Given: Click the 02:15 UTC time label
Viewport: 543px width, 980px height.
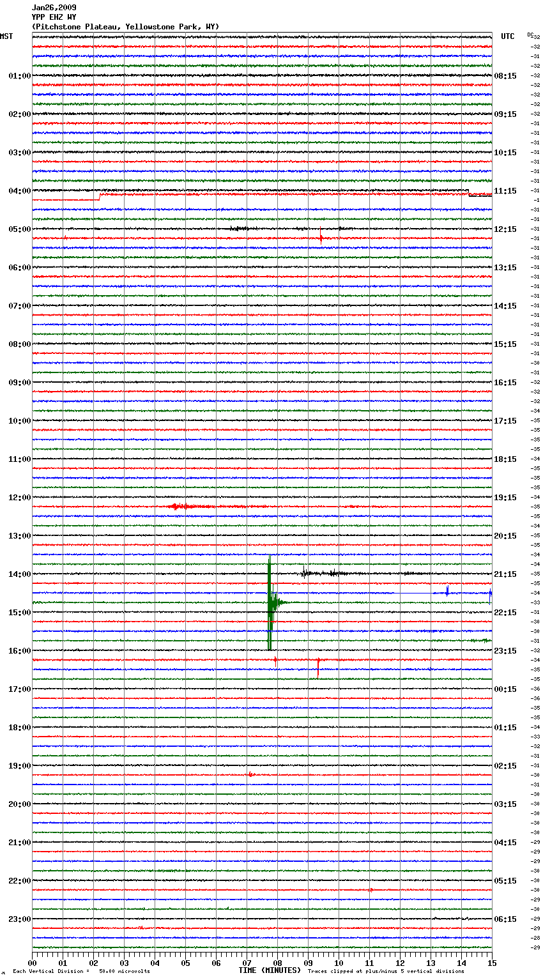Looking at the screenshot, I should click(x=505, y=766).
